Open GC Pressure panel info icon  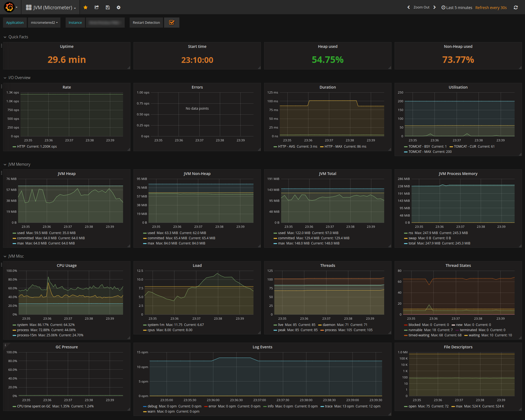pos(5,345)
